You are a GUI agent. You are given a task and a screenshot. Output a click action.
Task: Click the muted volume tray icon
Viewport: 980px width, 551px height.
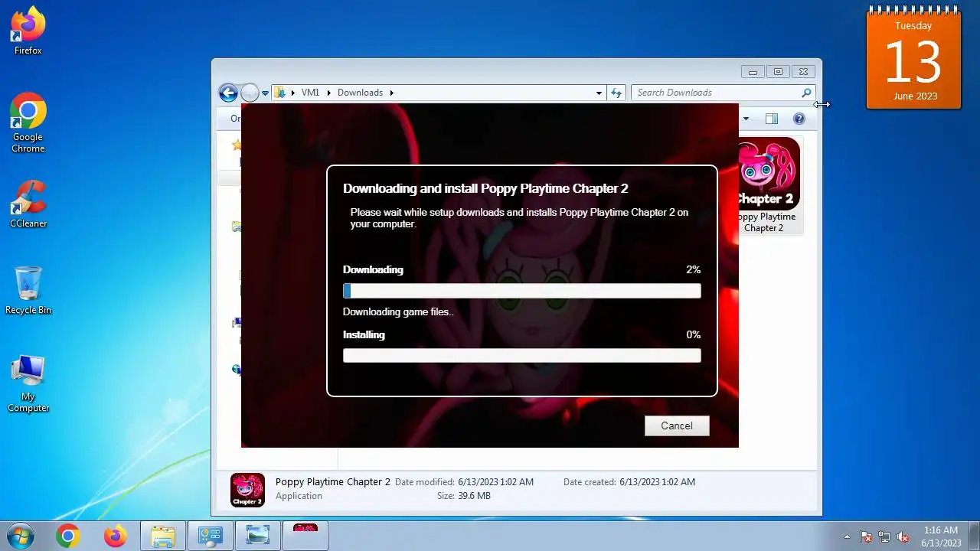(903, 536)
